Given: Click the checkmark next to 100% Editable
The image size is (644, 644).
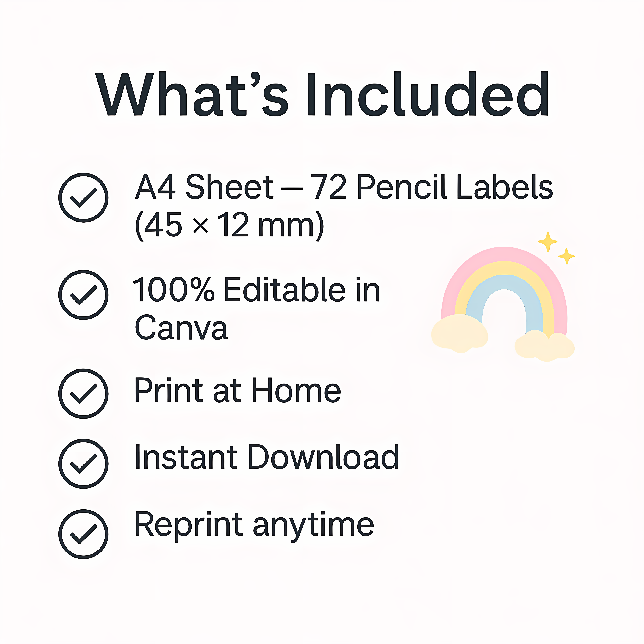Looking at the screenshot, I should 83,295.
